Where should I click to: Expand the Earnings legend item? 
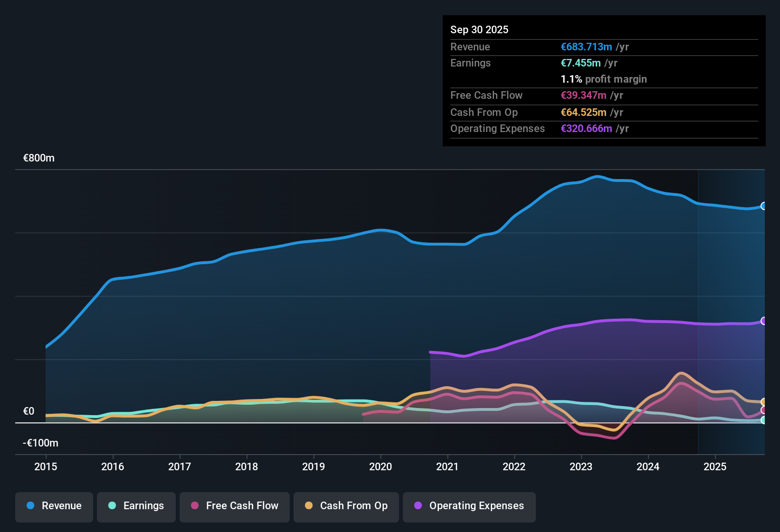[x=136, y=506]
